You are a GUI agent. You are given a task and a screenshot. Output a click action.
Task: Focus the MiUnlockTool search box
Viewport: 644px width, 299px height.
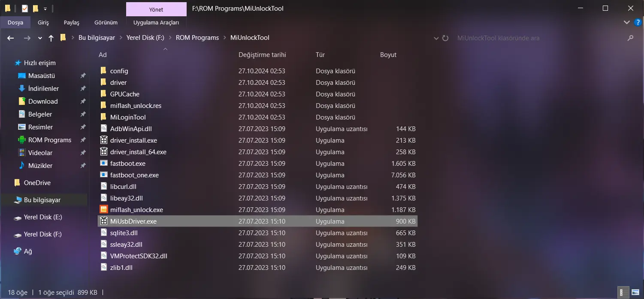(x=538, y=38)
